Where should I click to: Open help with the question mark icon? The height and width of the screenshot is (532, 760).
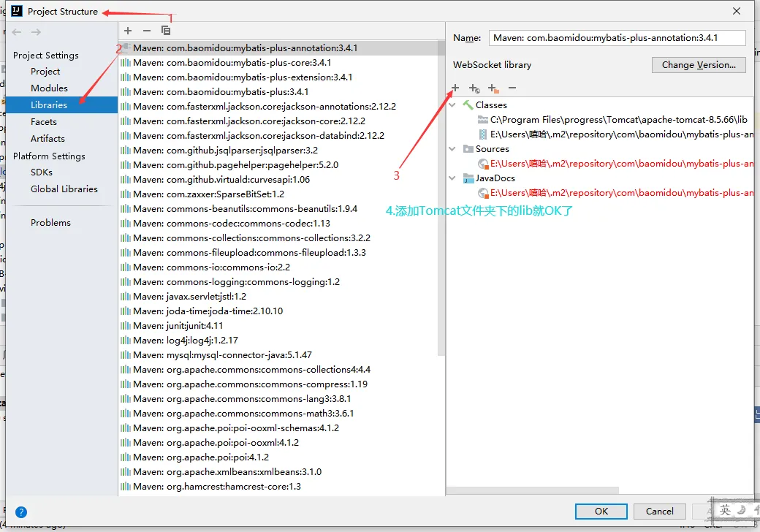pos(21,512)
